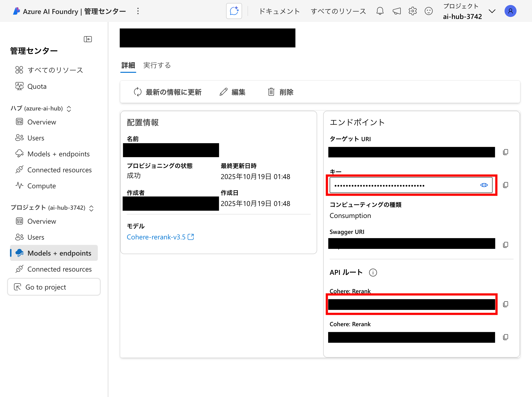Screen dimensions: 532x397
Task: Open the settings gear icon
Action: click(412, 11)
